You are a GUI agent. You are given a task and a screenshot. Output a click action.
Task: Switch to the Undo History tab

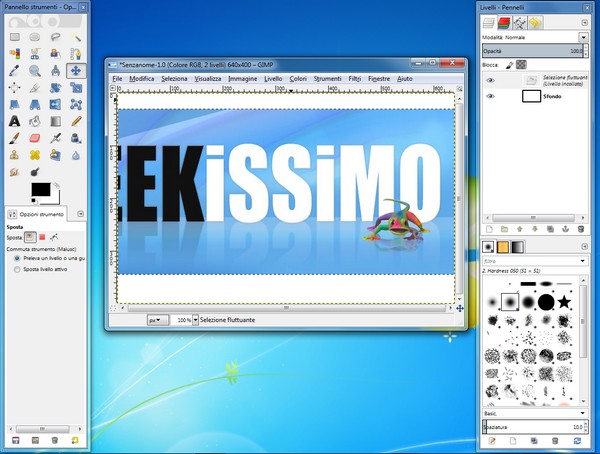[x=536, y=23]
